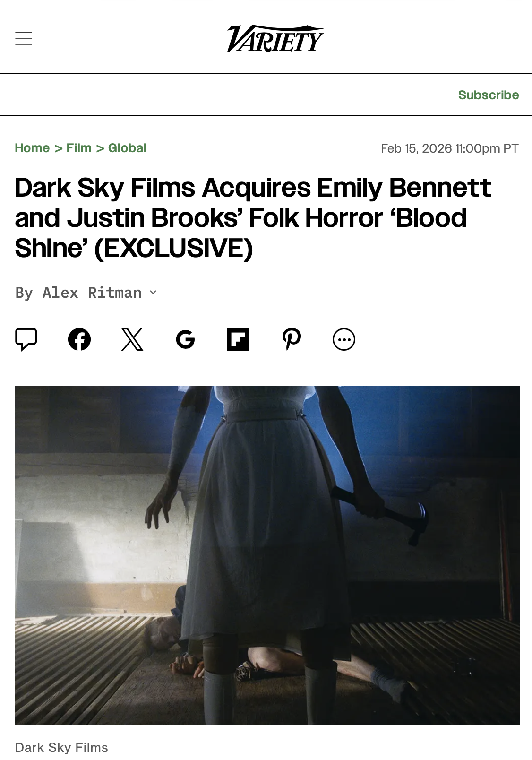Click the Feb 15, 2026 timestamp
Viewport: 532px width, 760px height.
point(450,148)
